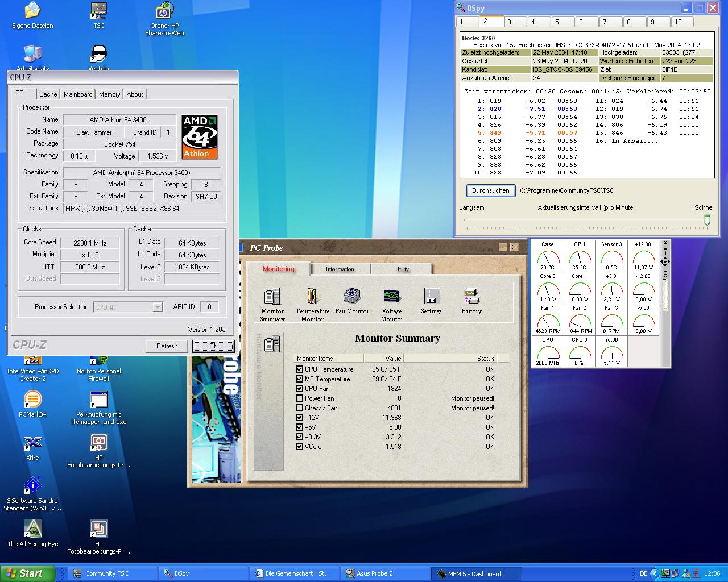
Task: Switch to the Utility tab in PC Probe
Action: [402, 269]
